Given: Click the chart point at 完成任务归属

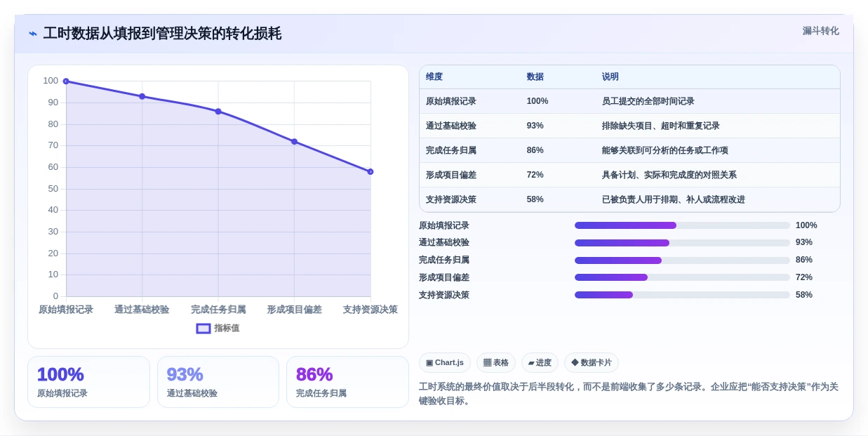Looking at the screenshot, I should tap(218, 112).
